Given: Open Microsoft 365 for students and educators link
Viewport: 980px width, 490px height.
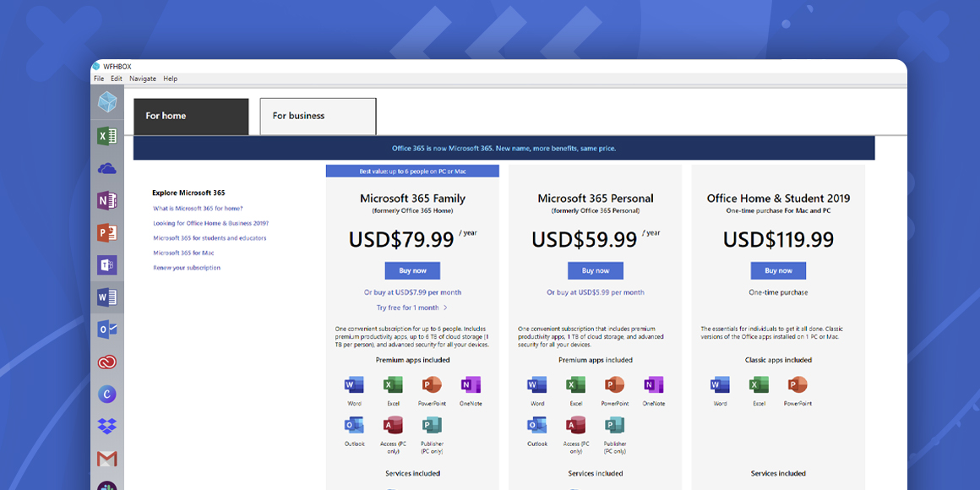Looking at the screenshot, I should [x=210, y=238].
